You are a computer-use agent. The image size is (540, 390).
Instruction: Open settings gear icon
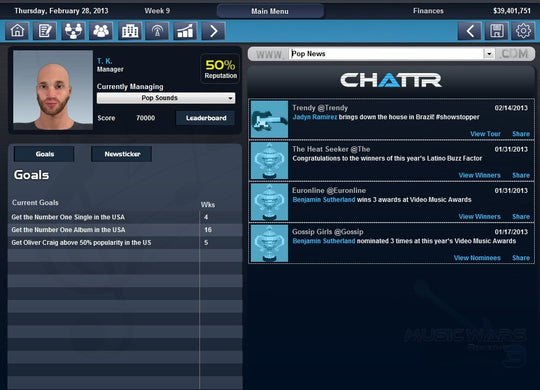click(x=523, y=31)
